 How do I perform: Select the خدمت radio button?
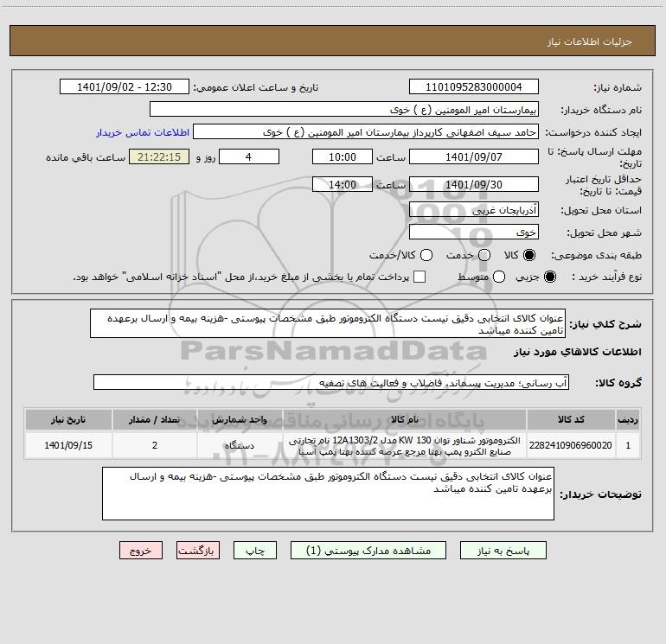point(484,255)
